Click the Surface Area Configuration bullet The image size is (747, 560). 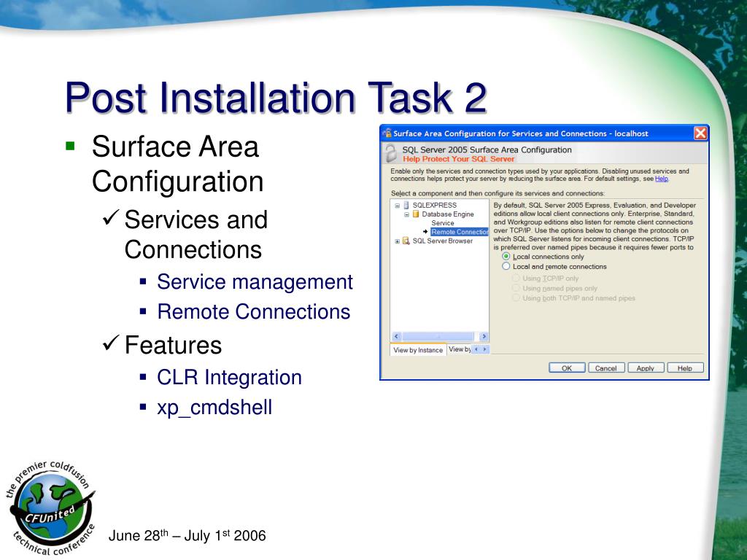pos(177,164)
